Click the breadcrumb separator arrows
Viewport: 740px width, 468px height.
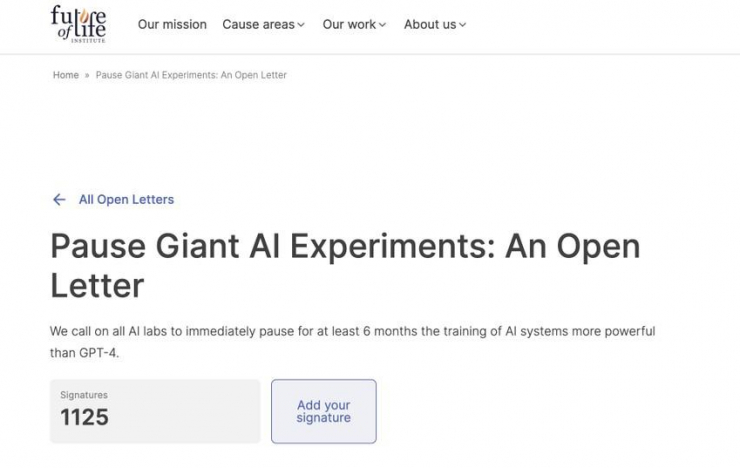[87, 75]
